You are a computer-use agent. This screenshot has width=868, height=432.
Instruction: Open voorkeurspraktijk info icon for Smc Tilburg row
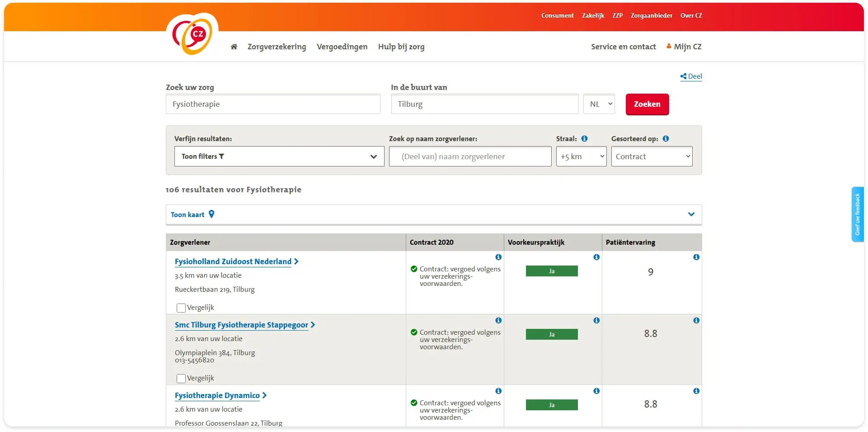[x=596, y=320]
